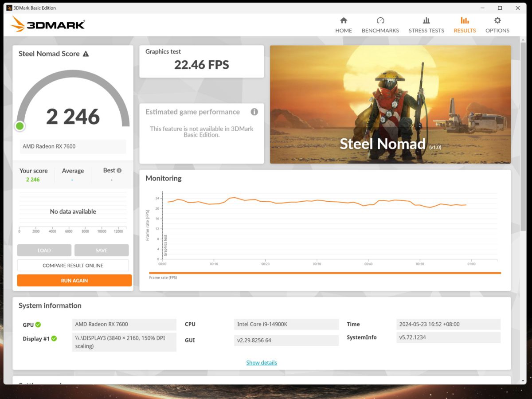The height and width of the screenshot is (399, 532).
Task: Click the info icon next to Best
Action: point(118,170)
